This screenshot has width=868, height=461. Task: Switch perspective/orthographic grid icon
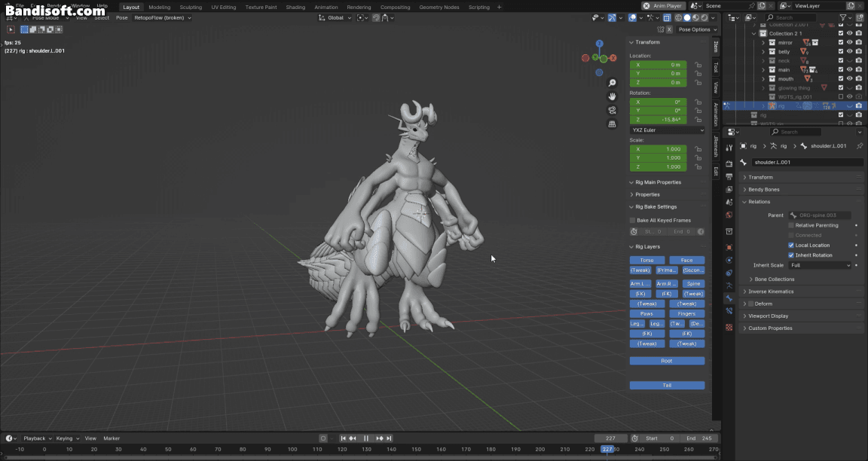(x=613, y=124)
